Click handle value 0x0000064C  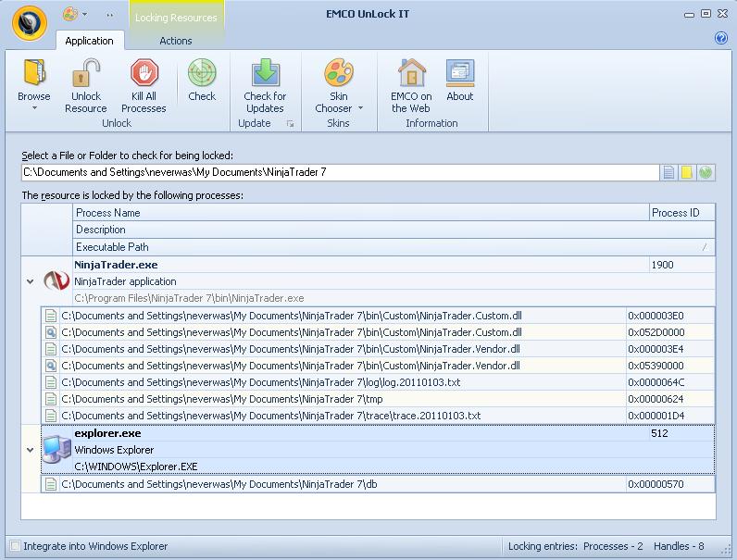[x=656, y=382]
